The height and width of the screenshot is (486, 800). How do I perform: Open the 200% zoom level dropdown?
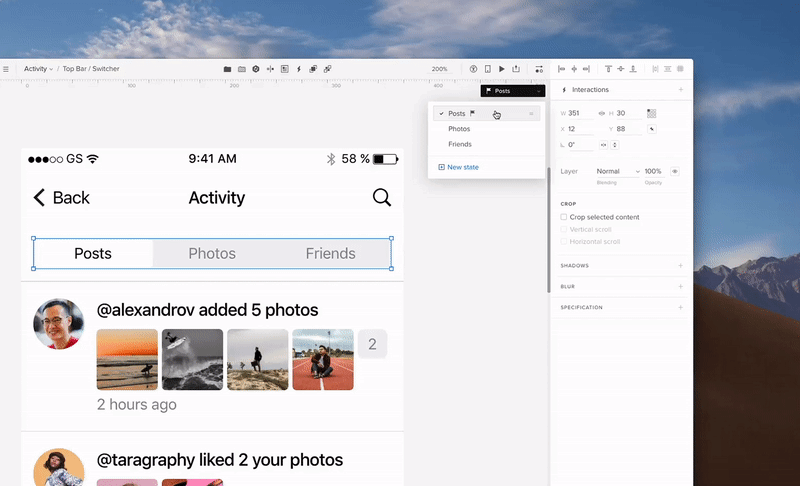[440, 69]
